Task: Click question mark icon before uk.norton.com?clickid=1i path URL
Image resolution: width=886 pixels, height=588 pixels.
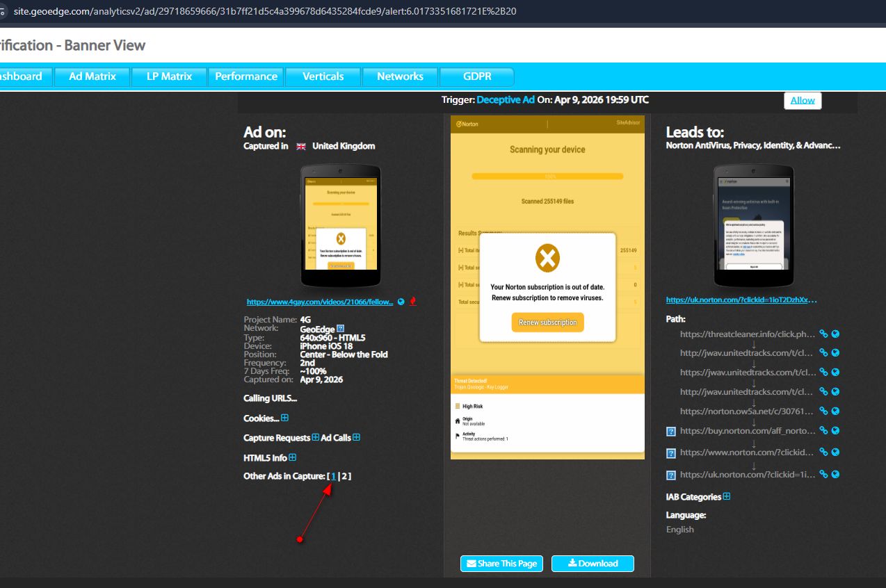Action: click(671, 475)
